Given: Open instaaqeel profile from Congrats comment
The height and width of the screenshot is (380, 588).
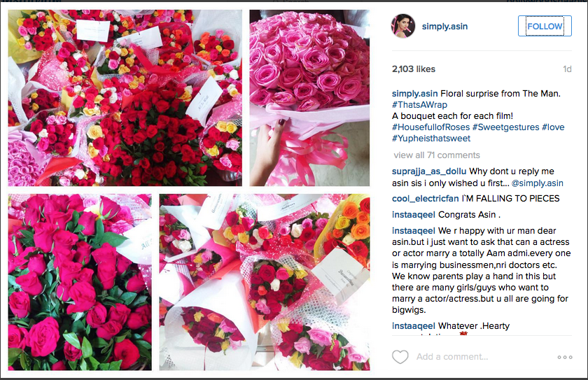Looking at the screenshot, I should (414, 215).
